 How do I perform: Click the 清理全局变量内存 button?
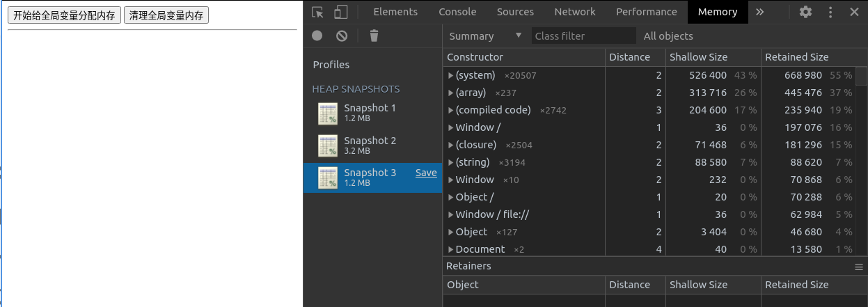tap(166, 15)
